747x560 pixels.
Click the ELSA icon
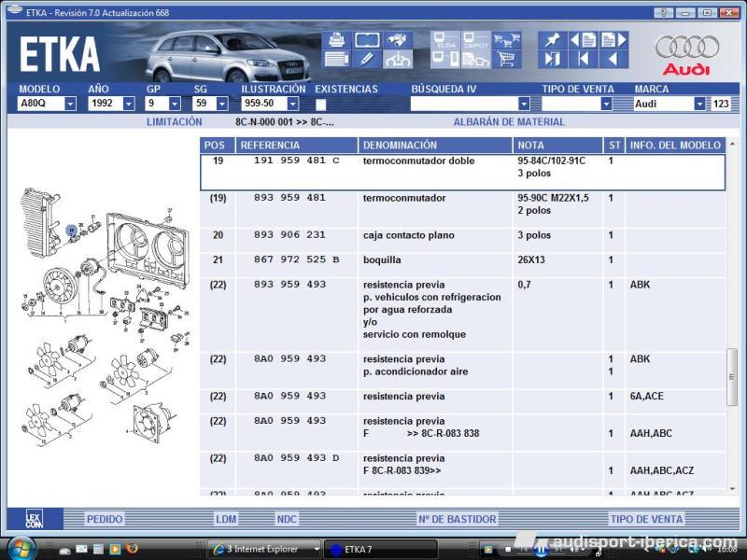click(445, 40)
